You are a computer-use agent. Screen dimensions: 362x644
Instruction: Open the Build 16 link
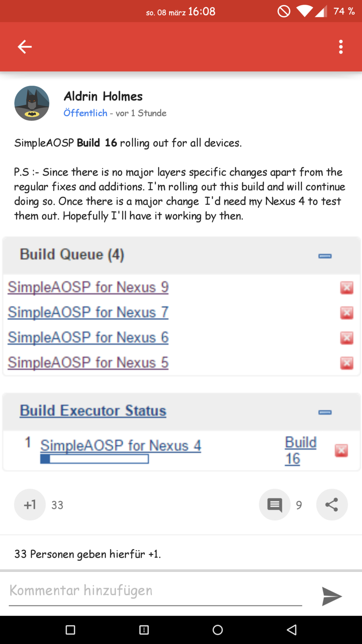[300, 450]
